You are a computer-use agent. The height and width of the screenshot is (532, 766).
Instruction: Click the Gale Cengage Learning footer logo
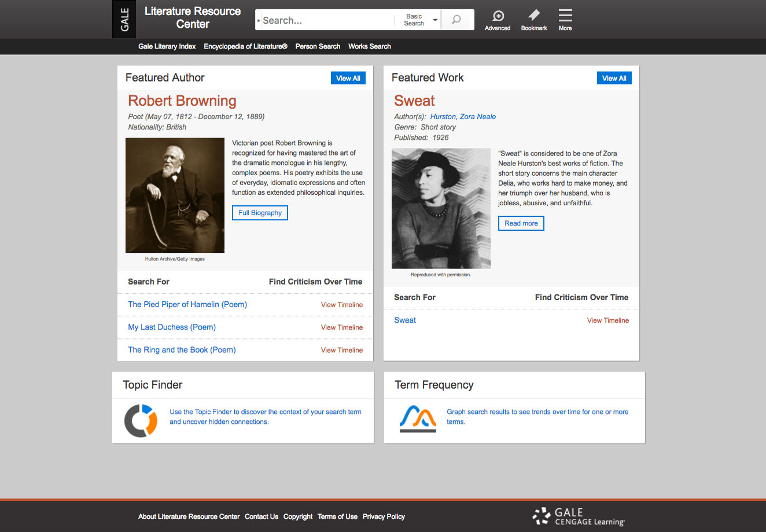(579, 516)
